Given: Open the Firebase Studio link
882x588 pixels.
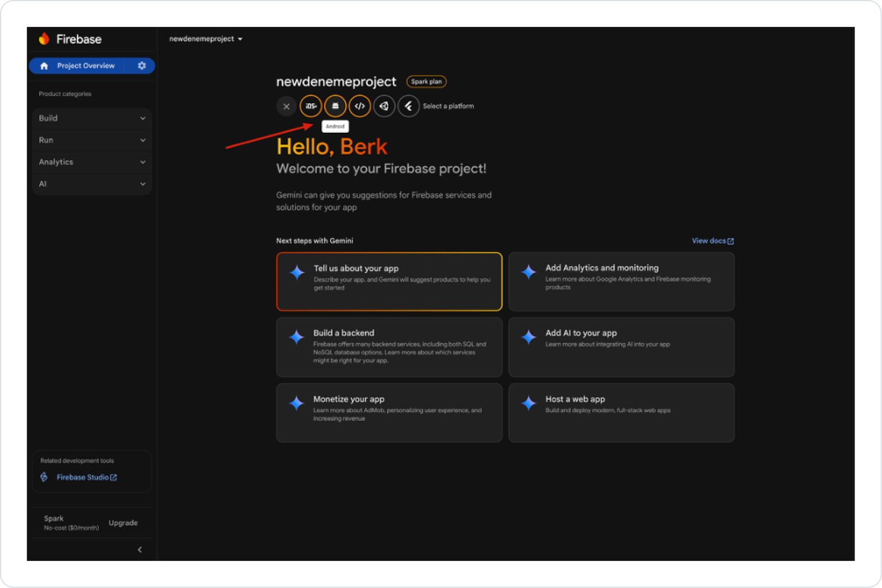Looking at the screenshot, I should (86, 477).
